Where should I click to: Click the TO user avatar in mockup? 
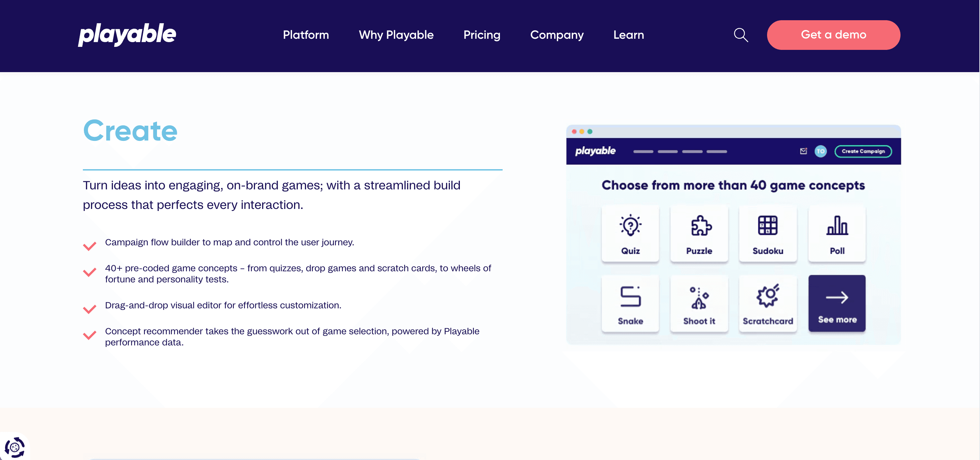point(821,151)
